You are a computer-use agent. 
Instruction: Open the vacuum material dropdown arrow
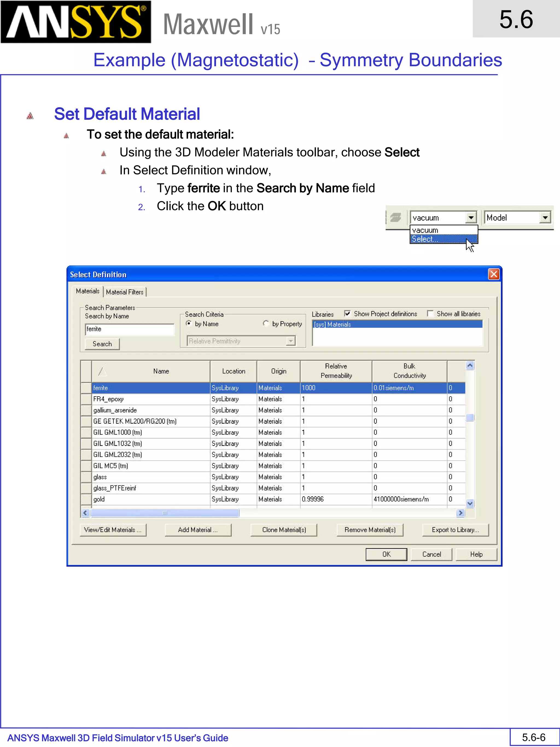click(x=471, y=217)
